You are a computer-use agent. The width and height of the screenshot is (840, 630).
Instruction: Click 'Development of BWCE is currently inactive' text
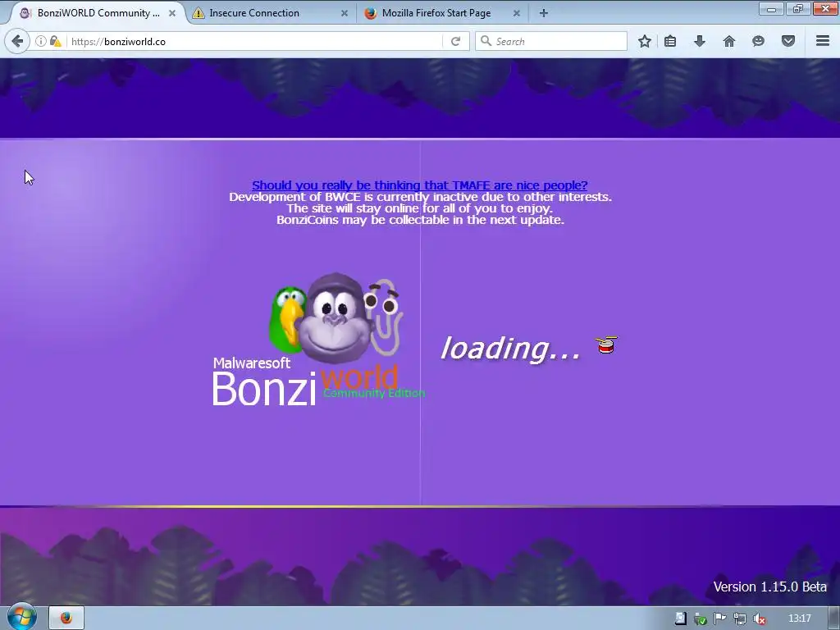click(420, 197)
